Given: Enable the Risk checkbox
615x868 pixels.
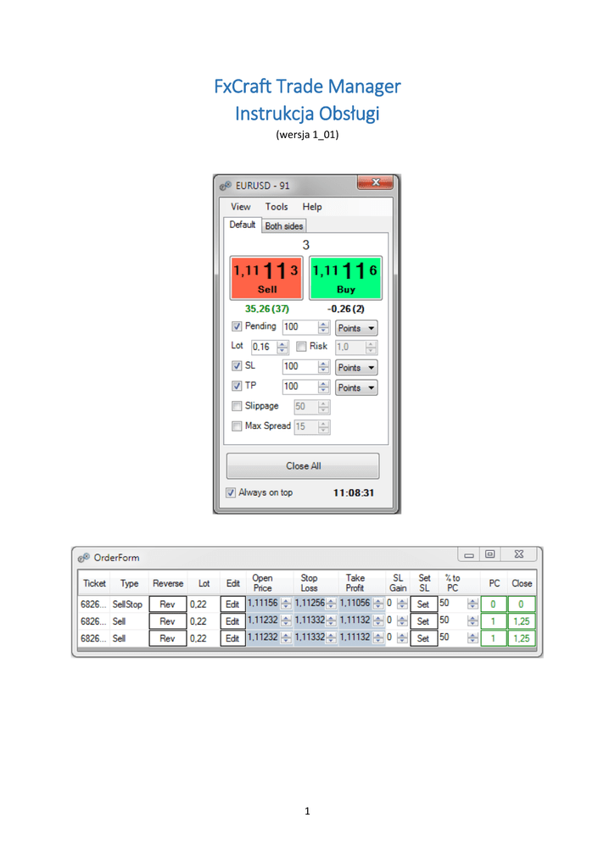Looking at the screenshot, I should [301, 347].
